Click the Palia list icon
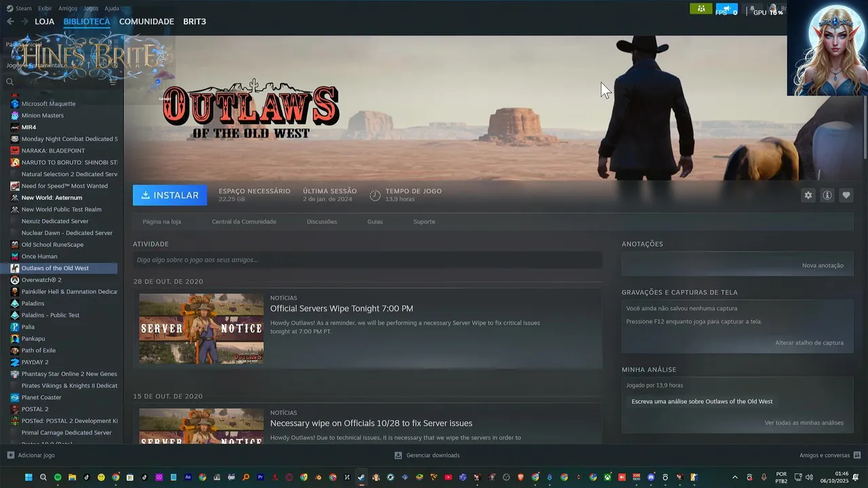The image size is (868, 488). pyautogui.click(x=15, y=327)
